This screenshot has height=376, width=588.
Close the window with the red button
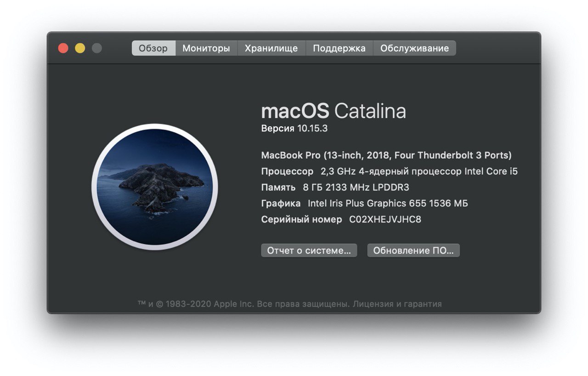click(63, 48)
